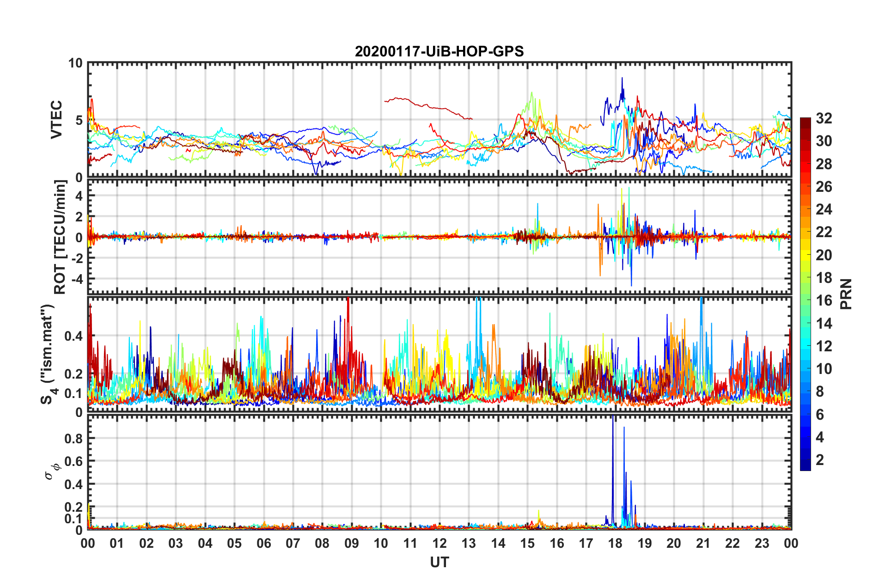Select the PRN colorbar label
The width and height of the screenshot is (879, 588).
point(846,294)
